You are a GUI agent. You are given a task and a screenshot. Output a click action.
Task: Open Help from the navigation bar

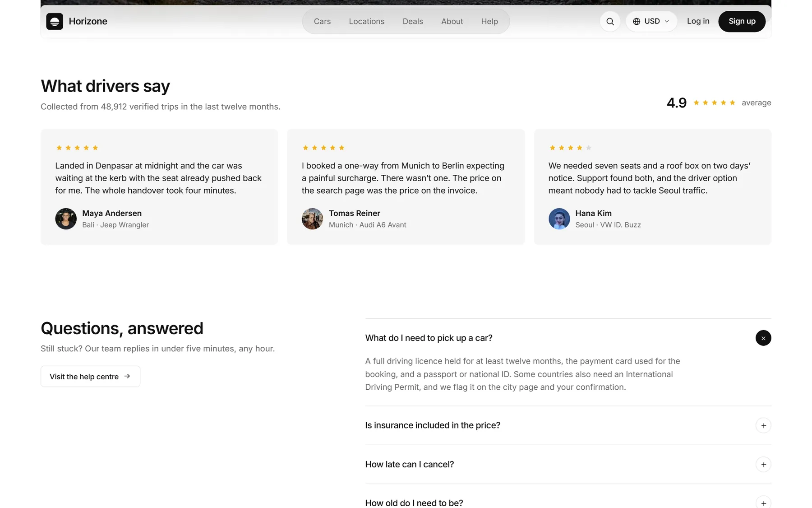point(489,21)
